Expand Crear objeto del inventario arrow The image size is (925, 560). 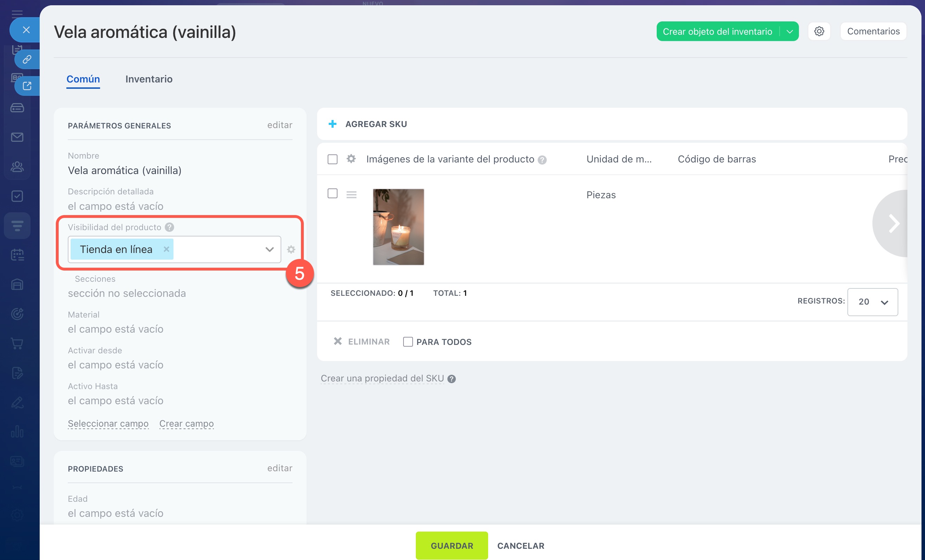pos(789,32)
